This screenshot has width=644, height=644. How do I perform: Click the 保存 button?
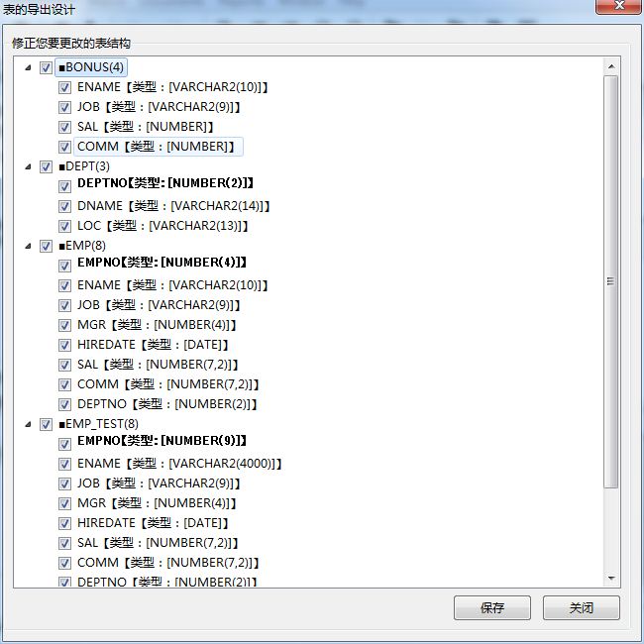point(492,607)
